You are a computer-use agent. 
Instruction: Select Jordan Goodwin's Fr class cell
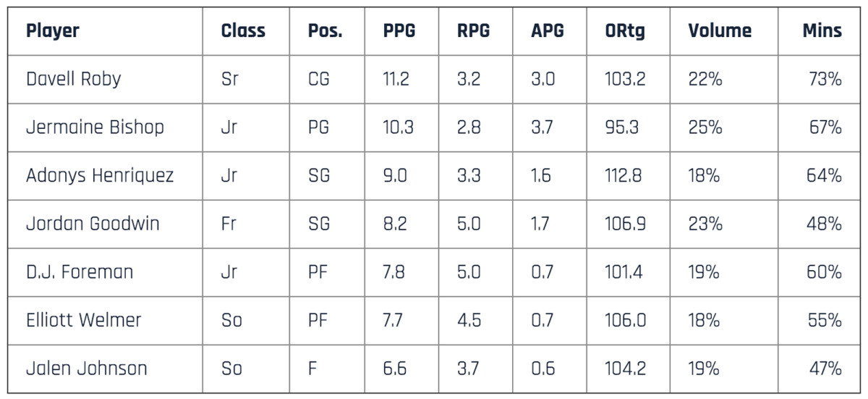(x=229, y=224)
